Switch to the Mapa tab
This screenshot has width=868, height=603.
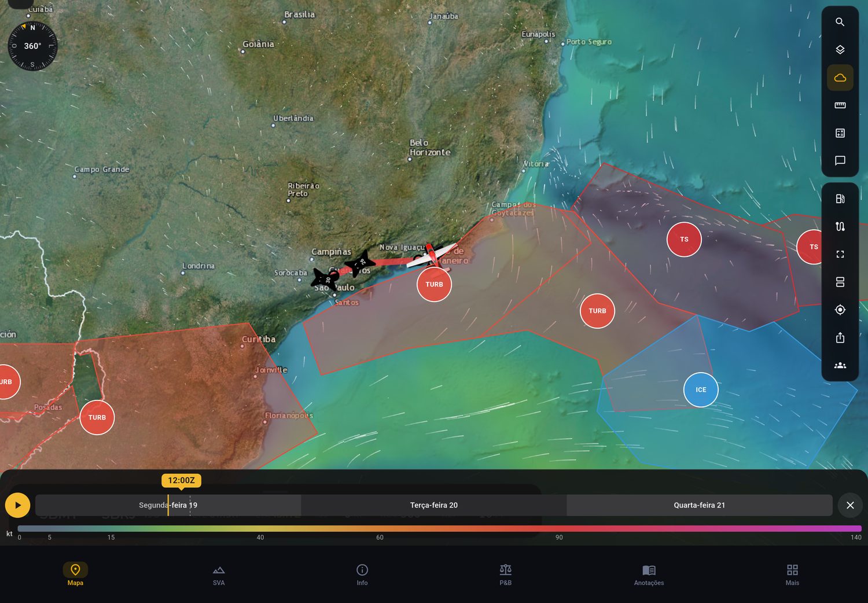(x=75, y=575)
